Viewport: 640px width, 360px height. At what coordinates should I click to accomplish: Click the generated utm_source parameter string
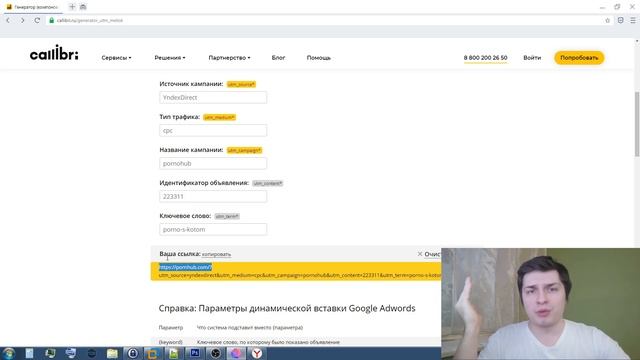pyautogui.click(x=300, y=276)
